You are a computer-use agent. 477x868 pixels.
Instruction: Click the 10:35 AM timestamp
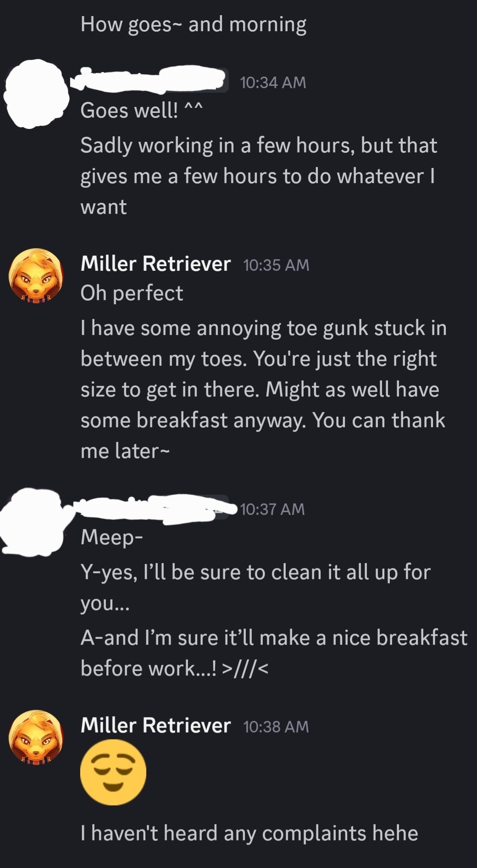tap(276, 265)
